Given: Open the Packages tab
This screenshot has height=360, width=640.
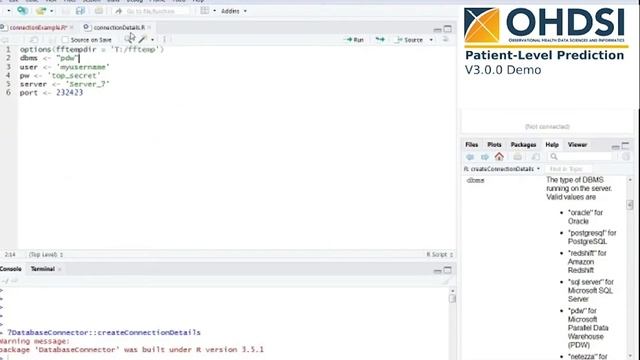Looking at the screenshot, I should [523, 145].
